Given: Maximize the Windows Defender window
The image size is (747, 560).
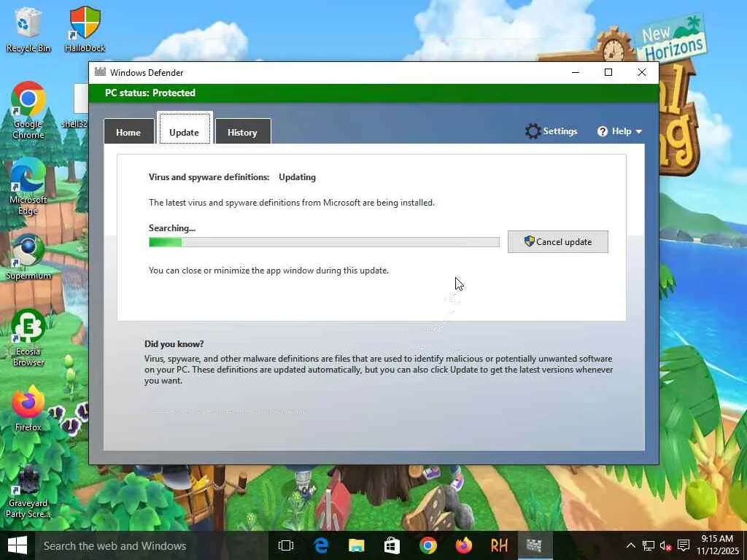Looking at the screenshot, I should point(608,72).
